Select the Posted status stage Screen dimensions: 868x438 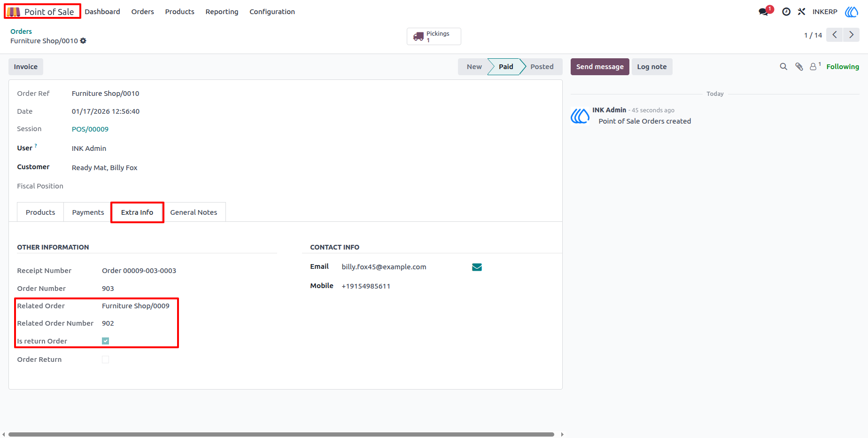[x=542, y=67]
